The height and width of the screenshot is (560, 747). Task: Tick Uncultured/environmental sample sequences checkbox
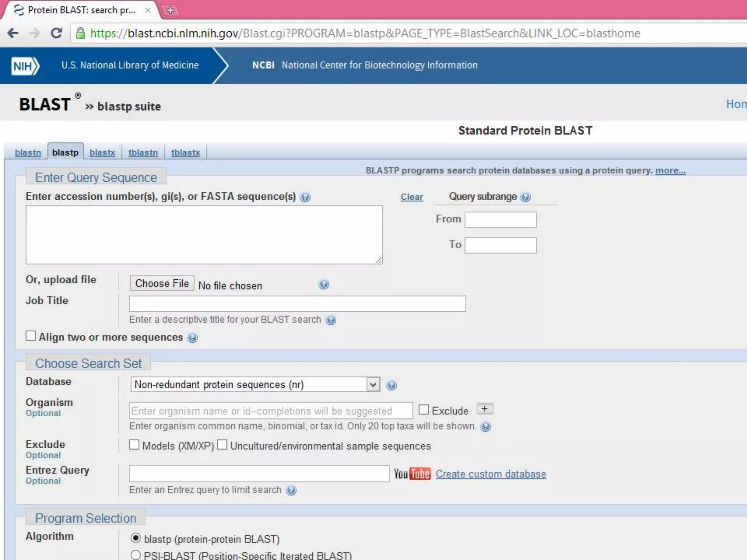click(x=222, y=445)
